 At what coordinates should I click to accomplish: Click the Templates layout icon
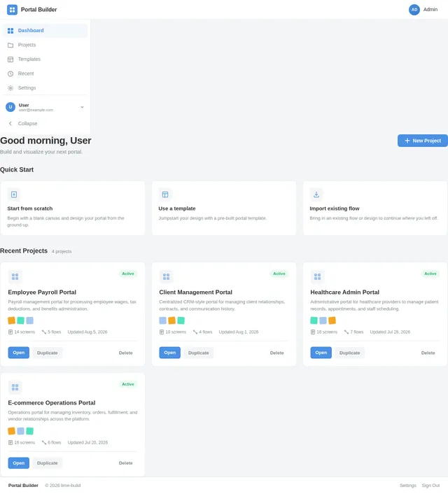click(10, 59)
